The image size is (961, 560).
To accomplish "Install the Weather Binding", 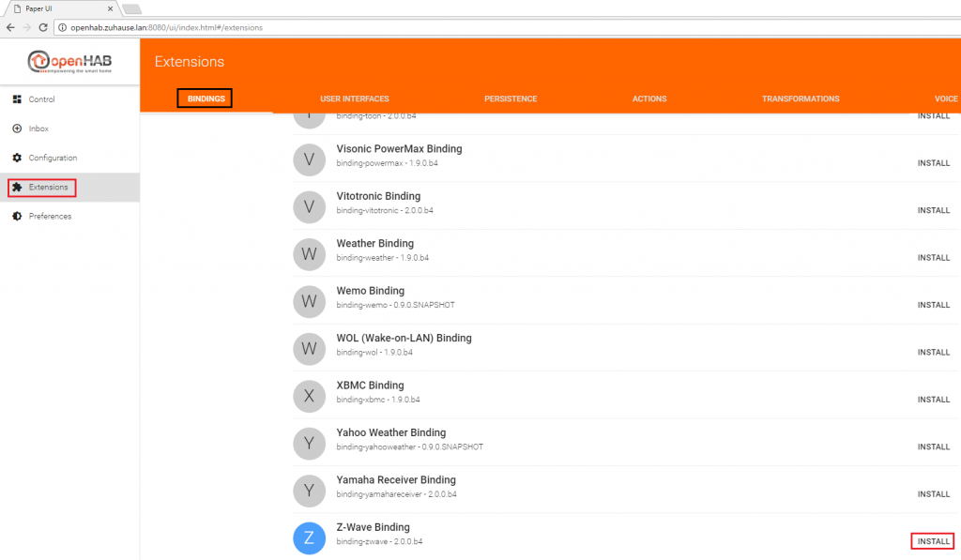I will tap(933, 258).
